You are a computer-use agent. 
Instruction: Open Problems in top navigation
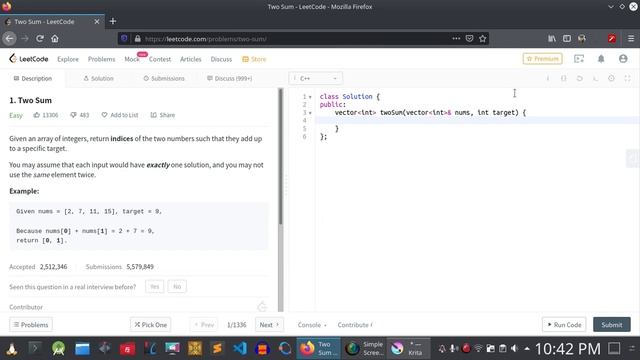[x=101, y=59]
